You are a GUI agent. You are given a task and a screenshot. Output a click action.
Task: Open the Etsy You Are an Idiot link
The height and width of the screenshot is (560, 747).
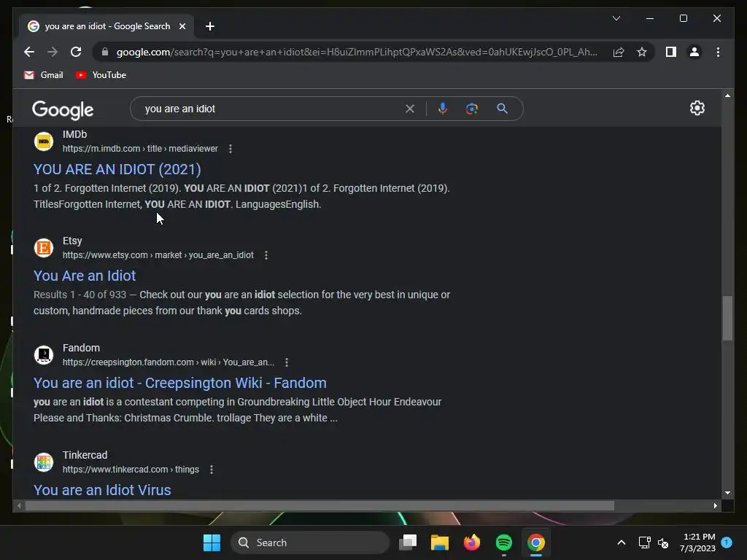pyautogui.click(x=85, y=276)
